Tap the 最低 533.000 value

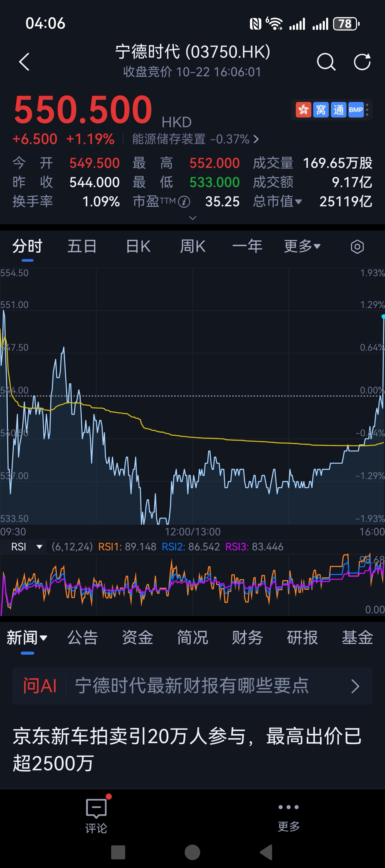point(214,182)
